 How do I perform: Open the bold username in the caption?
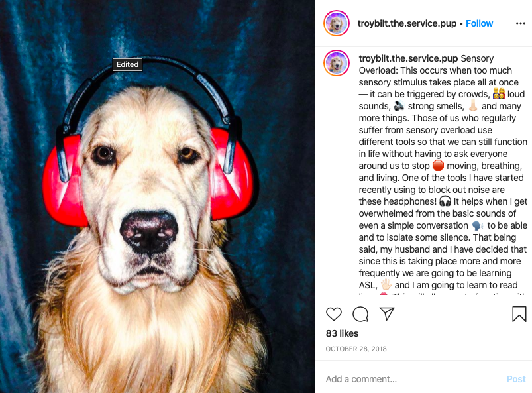pos(408,58)
